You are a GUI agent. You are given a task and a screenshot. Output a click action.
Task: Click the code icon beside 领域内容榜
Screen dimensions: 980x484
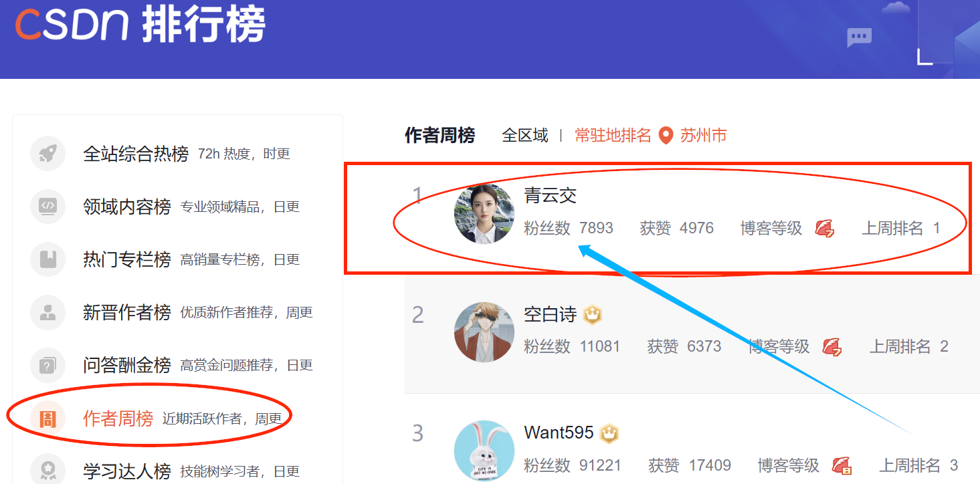(47, 207)
